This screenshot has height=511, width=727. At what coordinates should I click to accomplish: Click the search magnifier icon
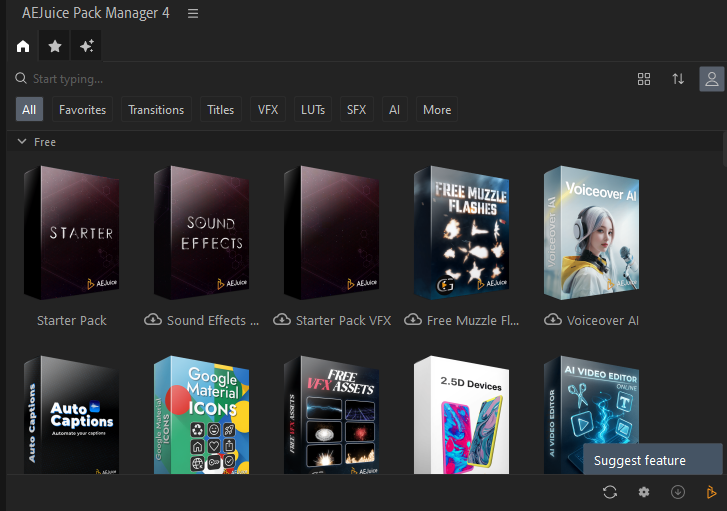pos(21,78)
